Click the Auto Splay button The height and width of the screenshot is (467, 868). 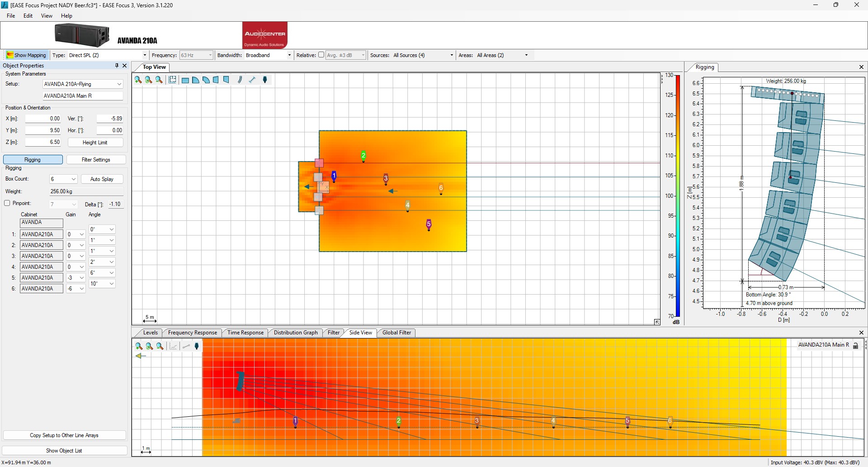pyautogui.click(x=102, y=179)
